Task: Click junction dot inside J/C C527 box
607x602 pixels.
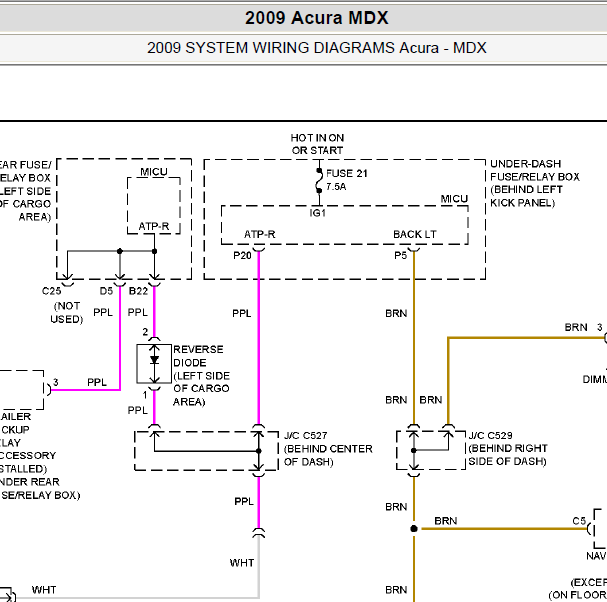Action: point(259,451)
